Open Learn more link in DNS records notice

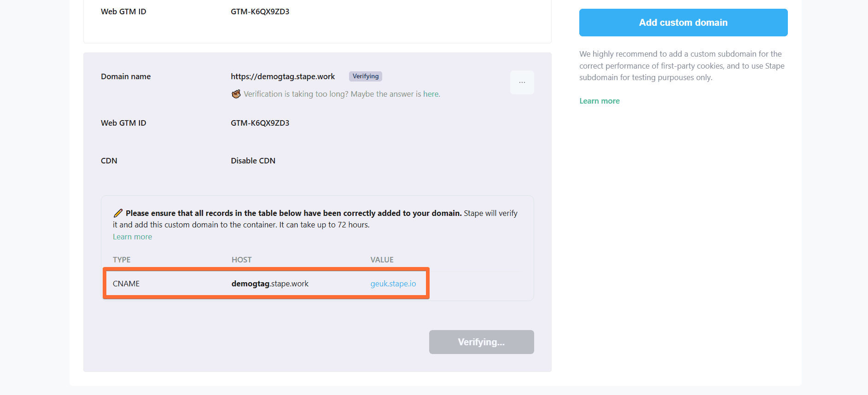[132, 237]
